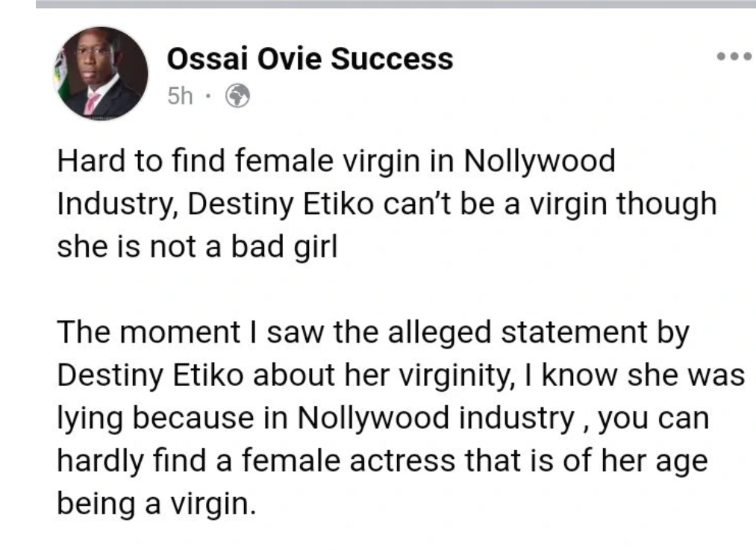Click the phrase 'she is not a bad girl'

197,246
